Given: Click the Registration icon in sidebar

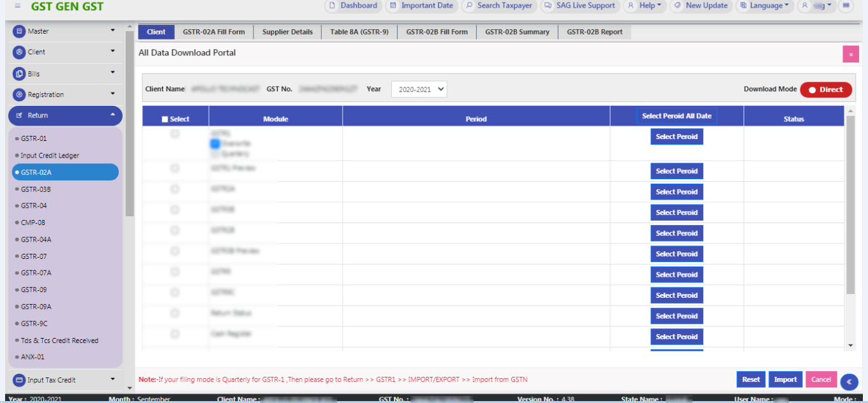Looking at the screenshot, I should pyautogui.click(x=20, y=94).
